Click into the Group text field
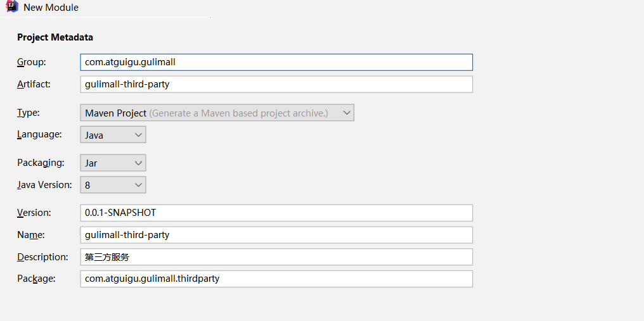 point(276,62)
